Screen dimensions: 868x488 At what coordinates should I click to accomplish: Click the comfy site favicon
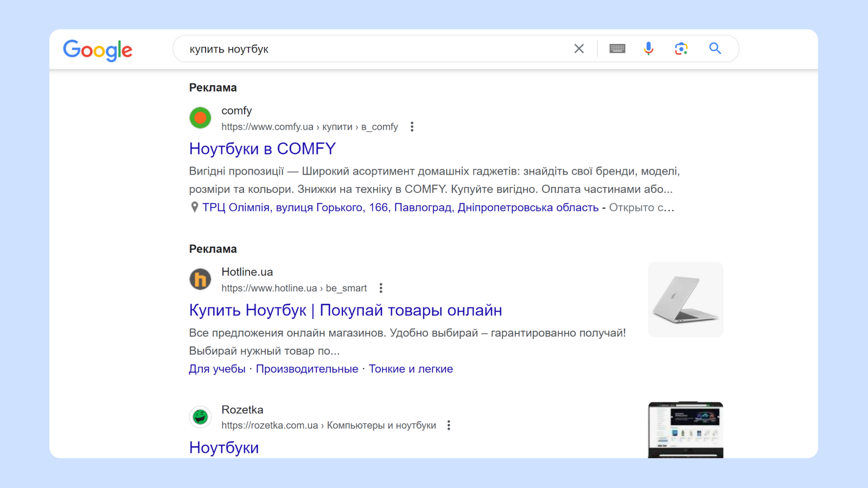[200, 118]
